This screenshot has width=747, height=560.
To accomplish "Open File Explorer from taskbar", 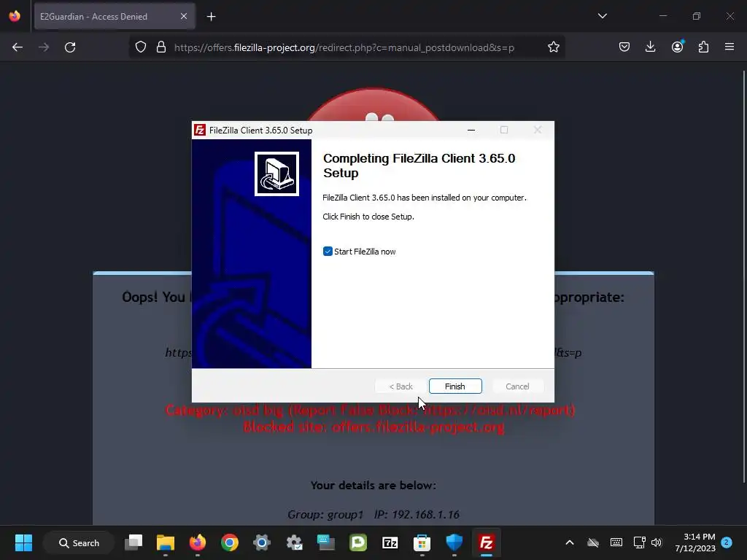I will click(166, 542).
